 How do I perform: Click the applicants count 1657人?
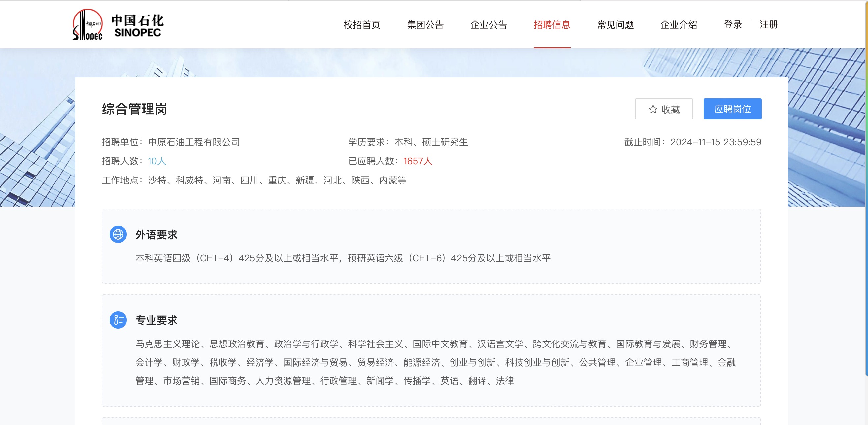(x=417, y=161)
